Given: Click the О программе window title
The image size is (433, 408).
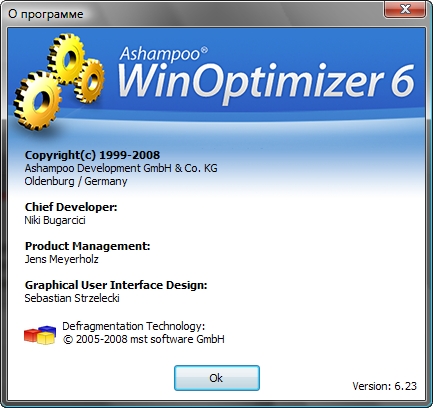Looking at the screenshot, I should (46, 14).
